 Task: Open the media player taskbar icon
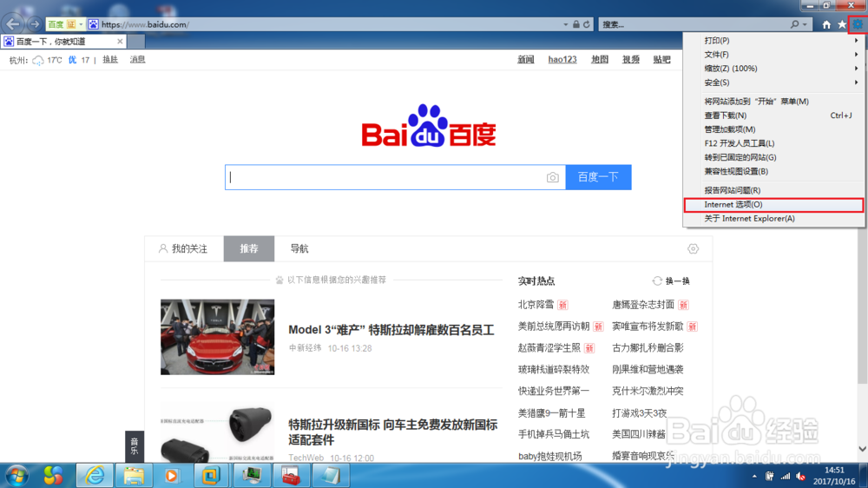click(x=172, y=476)
